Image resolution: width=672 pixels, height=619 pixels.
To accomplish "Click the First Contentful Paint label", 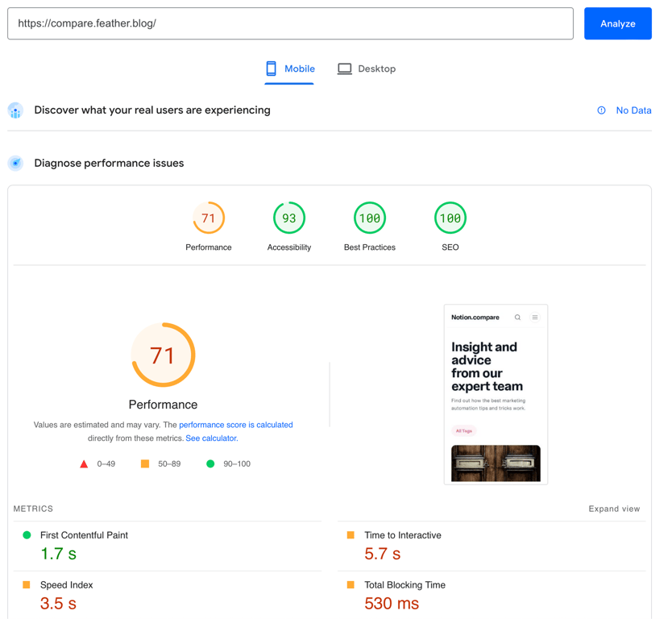I will point(84,535).
